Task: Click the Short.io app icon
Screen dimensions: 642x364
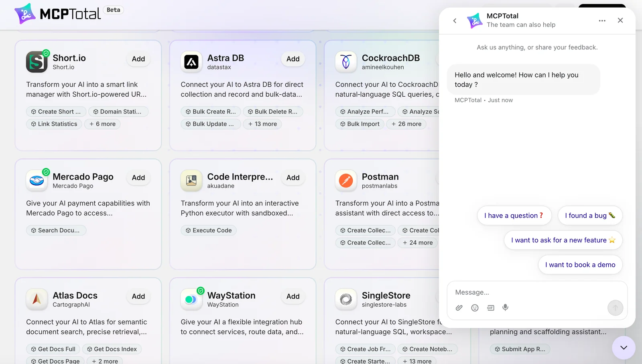Action: click(x=37, y=62)
